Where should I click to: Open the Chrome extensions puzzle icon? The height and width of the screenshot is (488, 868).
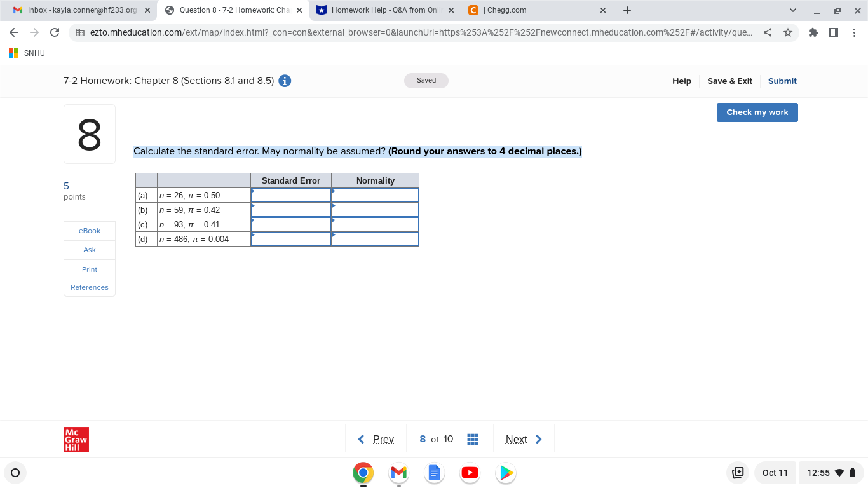pyautogui.click(x=813, y=32)
